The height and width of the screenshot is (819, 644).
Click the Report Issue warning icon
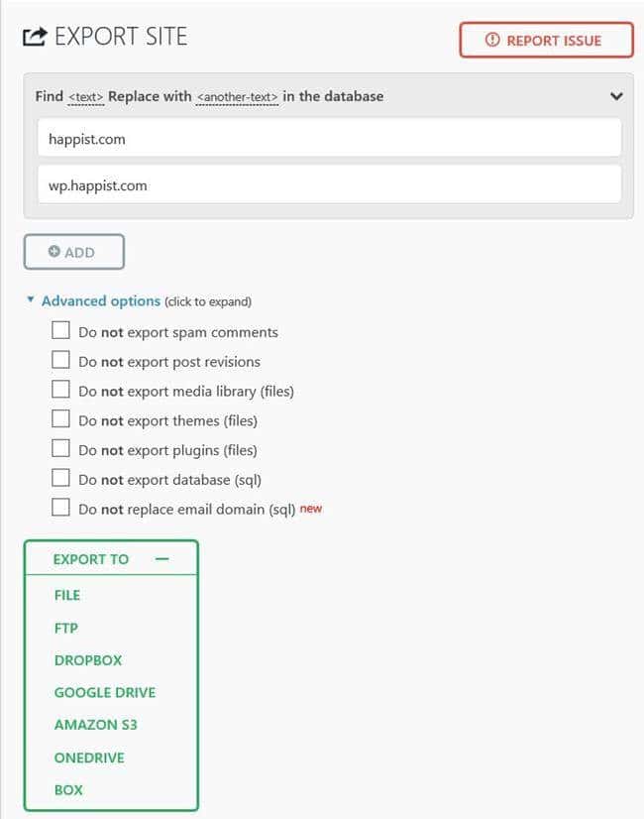tap(492, 41)
